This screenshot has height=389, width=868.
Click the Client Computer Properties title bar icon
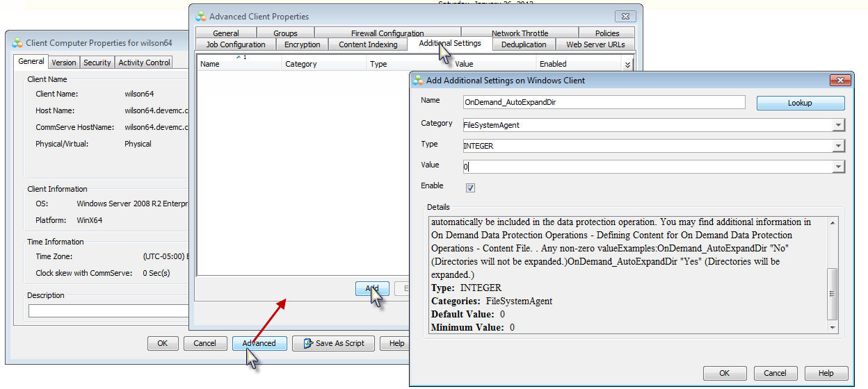coord(17,43)
